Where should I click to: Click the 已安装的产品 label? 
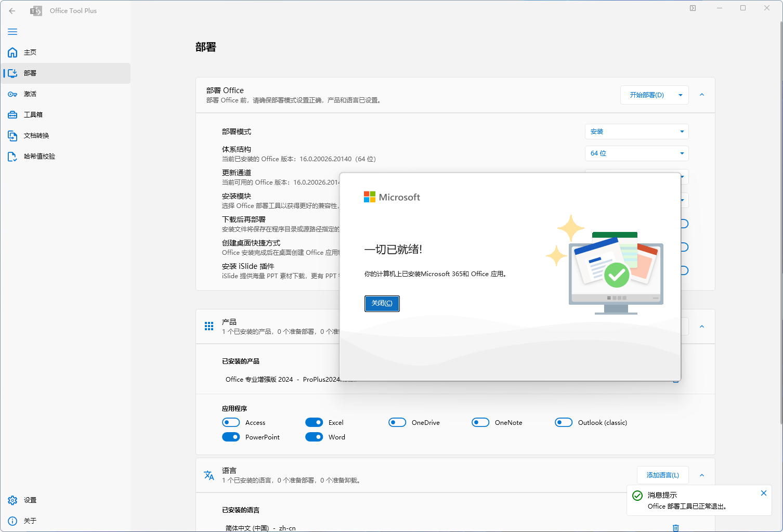click(241, 361)
